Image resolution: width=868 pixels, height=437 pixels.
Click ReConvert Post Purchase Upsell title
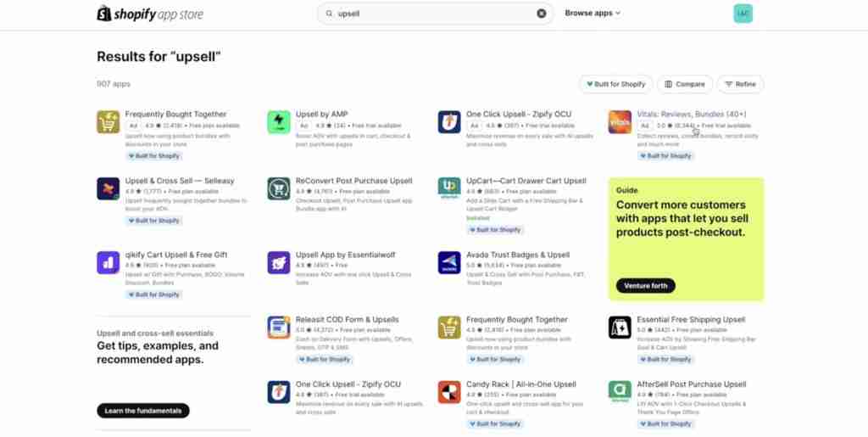353,181
